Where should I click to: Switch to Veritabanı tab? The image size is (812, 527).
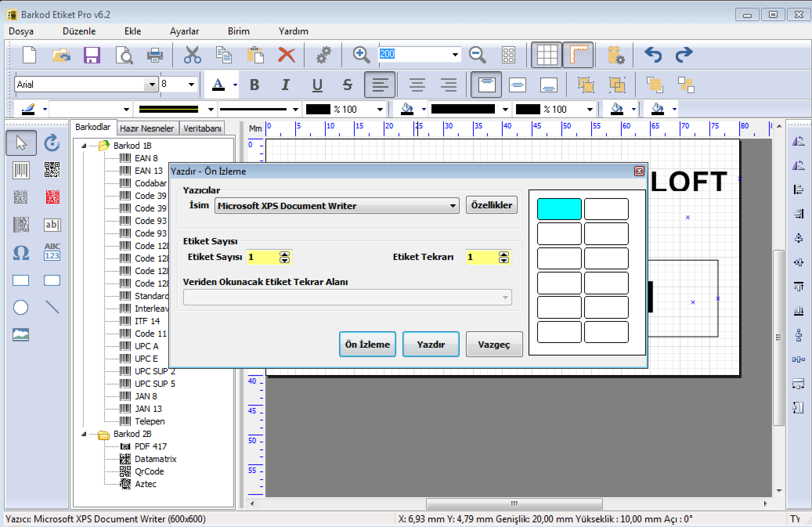(202, 128)
